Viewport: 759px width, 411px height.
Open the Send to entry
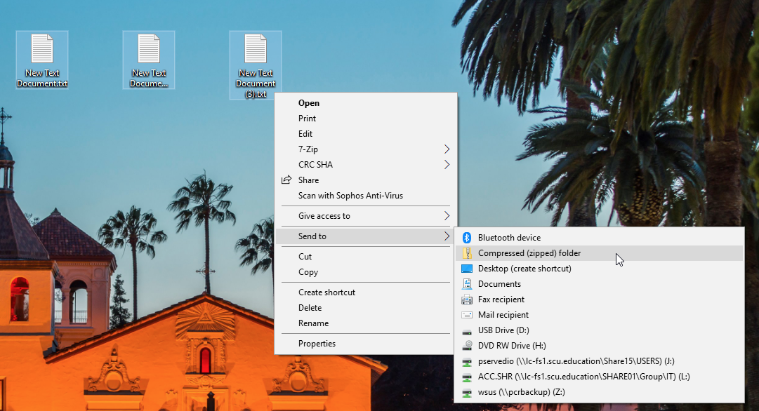click(365, 236)
